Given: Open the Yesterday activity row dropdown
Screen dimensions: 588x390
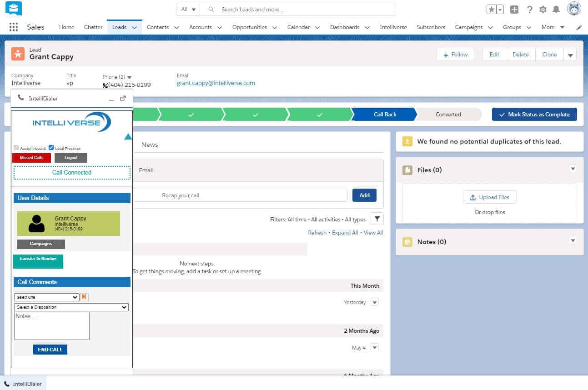Looking at the screenshot, I should click(375, 302).
